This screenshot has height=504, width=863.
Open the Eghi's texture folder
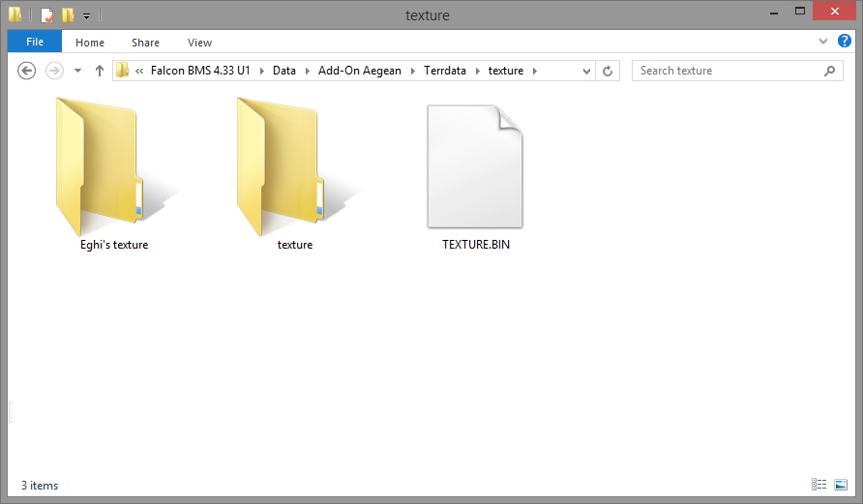click(113, 174)
